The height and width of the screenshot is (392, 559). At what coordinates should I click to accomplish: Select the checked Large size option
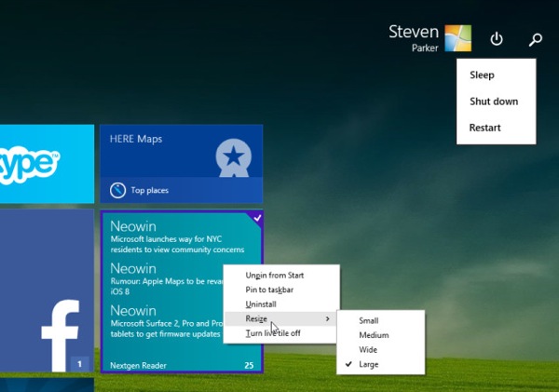381,365
